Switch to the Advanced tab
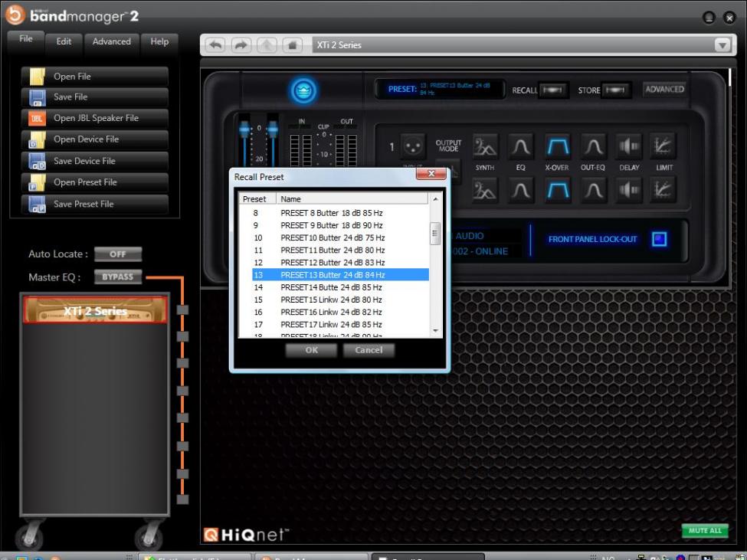Image resolution: width=747 pixels, height=560 pixels. click(112, 42)
